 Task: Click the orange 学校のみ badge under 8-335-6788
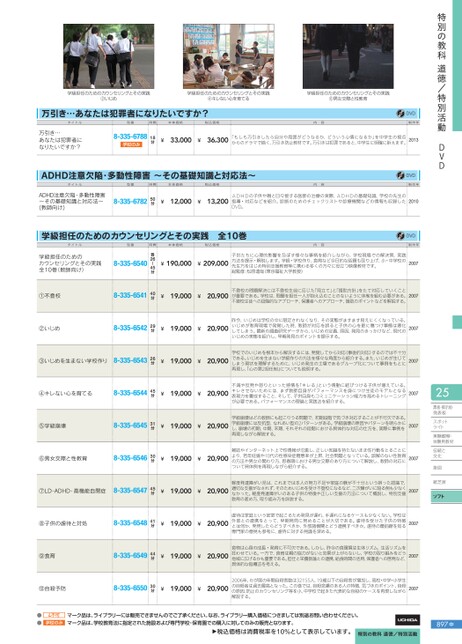(x=131, y=145)
